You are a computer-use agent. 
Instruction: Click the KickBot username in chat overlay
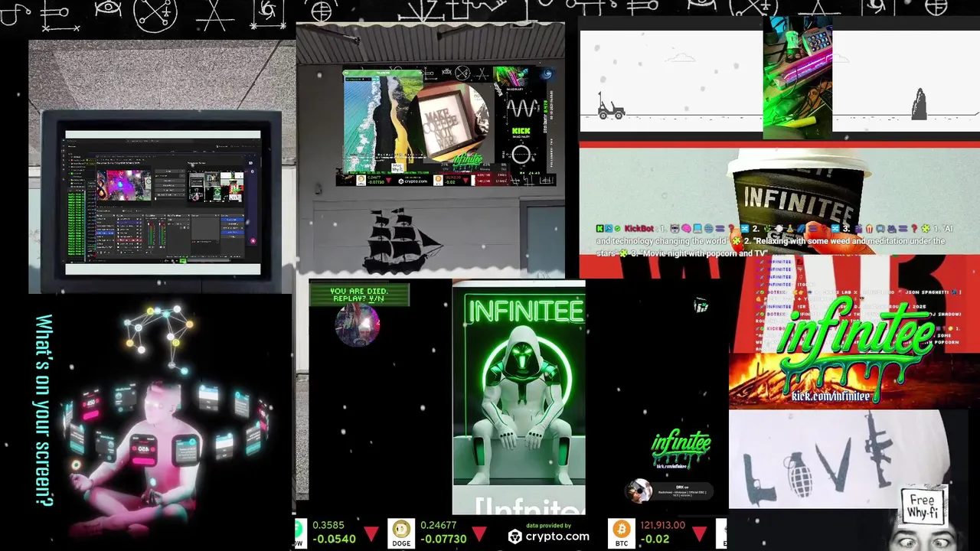tap(639, 229)
